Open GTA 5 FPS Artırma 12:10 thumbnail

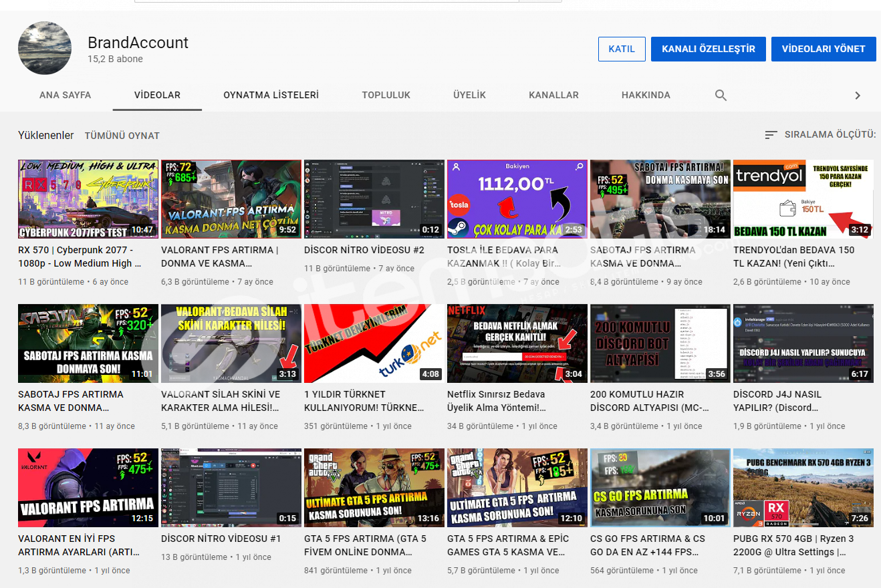click(517, 488)
